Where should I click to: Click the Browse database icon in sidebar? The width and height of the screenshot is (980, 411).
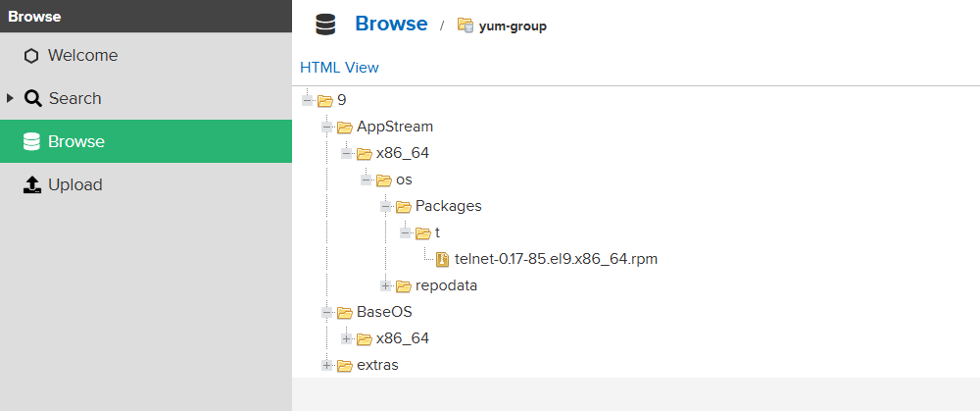(31, 142)
